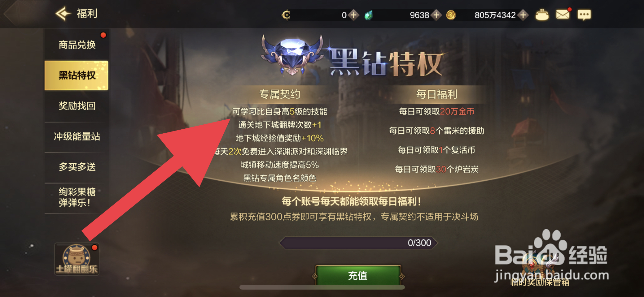Viewport: 644px width, 297px height.
Task: Add more of the first currency showing 0
Action: pos(353,15)
